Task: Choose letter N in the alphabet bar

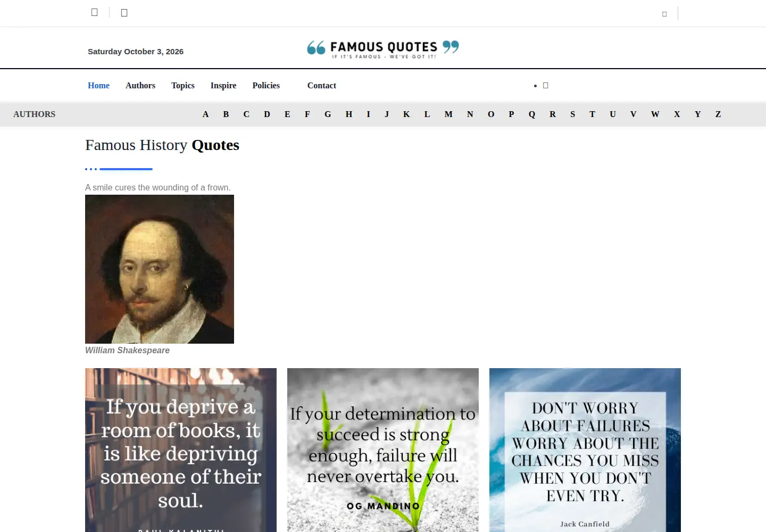Action: pyautogui.click(x=470, y=114)
